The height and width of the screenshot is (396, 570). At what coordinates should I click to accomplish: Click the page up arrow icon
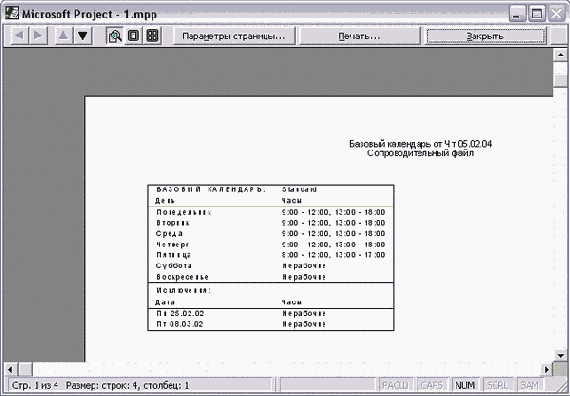[x=64, y=36]
